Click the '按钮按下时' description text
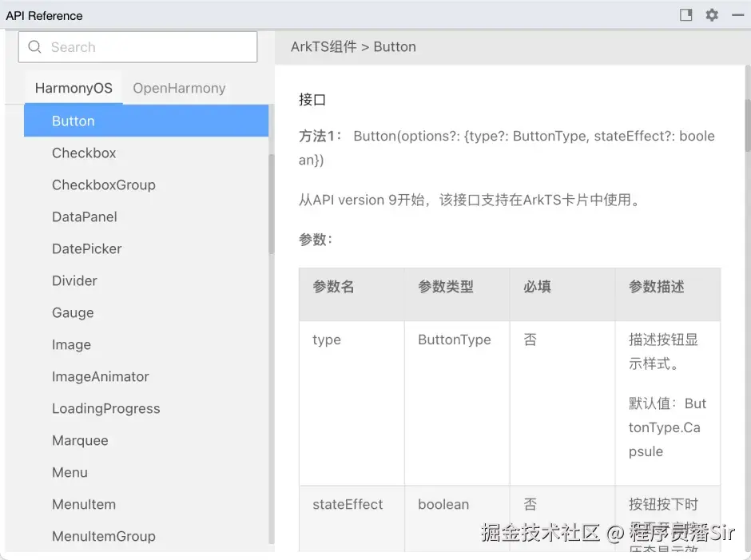This screenshot has height=560, width=751. click(x=663, y=504)
